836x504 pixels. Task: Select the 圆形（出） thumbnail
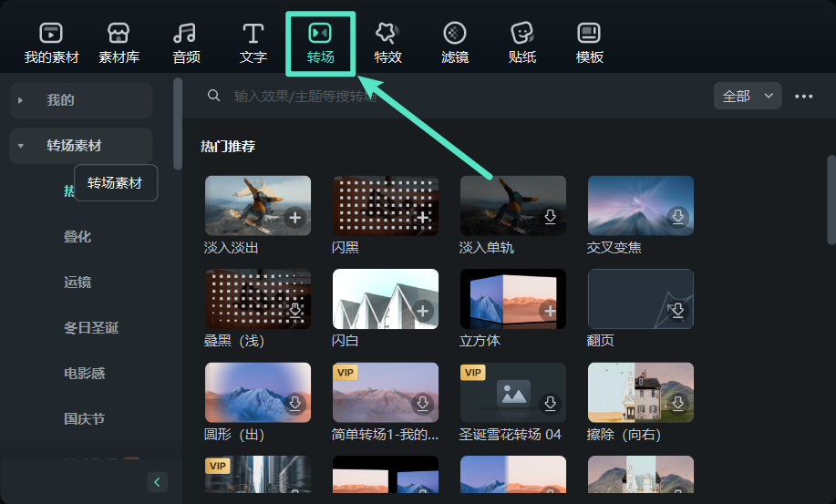click(x=258, y=393)
